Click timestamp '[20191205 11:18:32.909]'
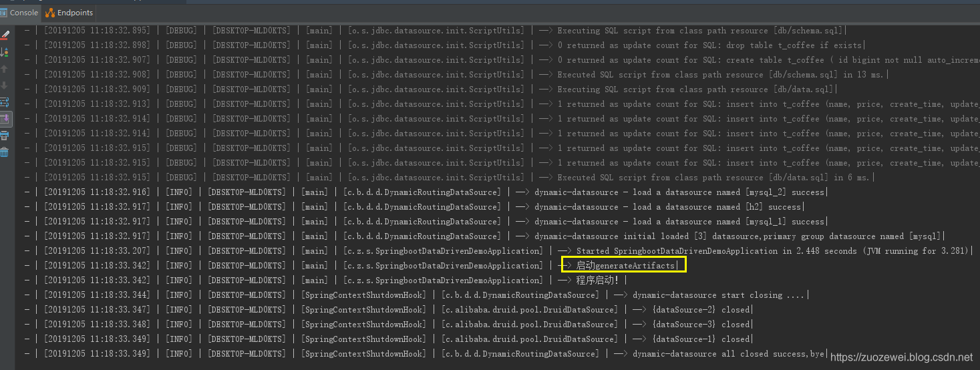980x370 pixels. 98,89
